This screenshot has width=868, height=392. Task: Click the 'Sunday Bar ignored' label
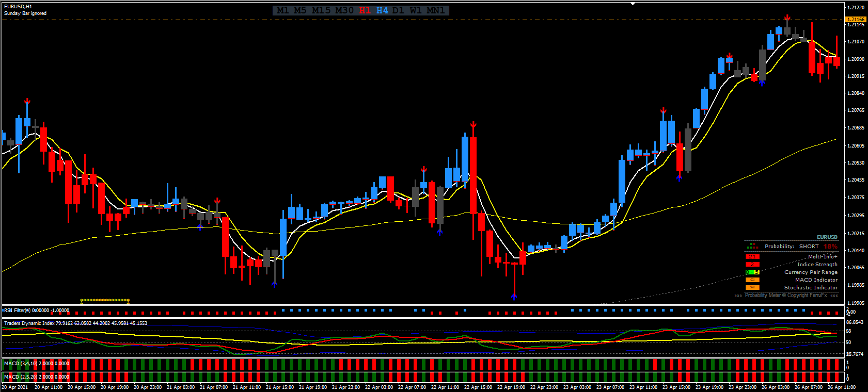(x=25, y=13)
